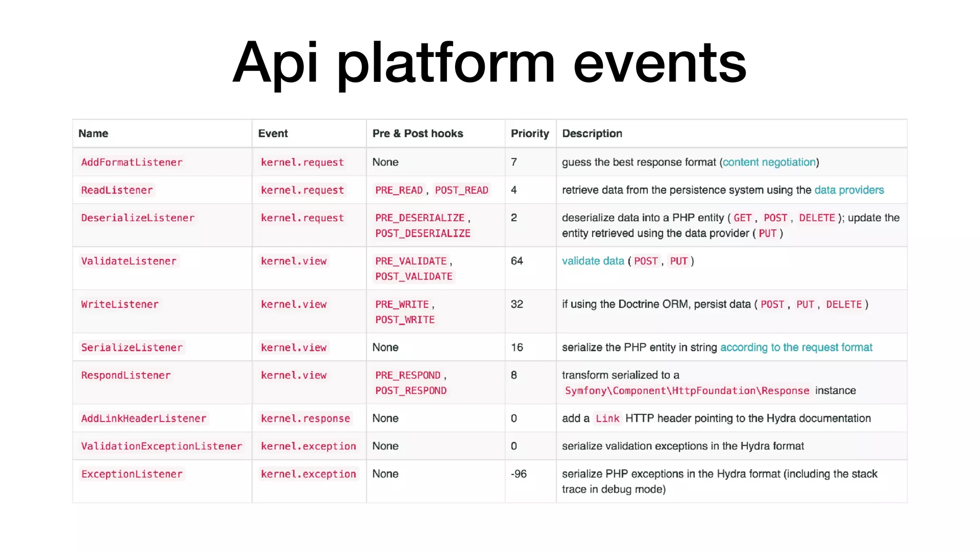Click the Priority column header
This screenshot has height=551, width=980.
tap(530, 133)
